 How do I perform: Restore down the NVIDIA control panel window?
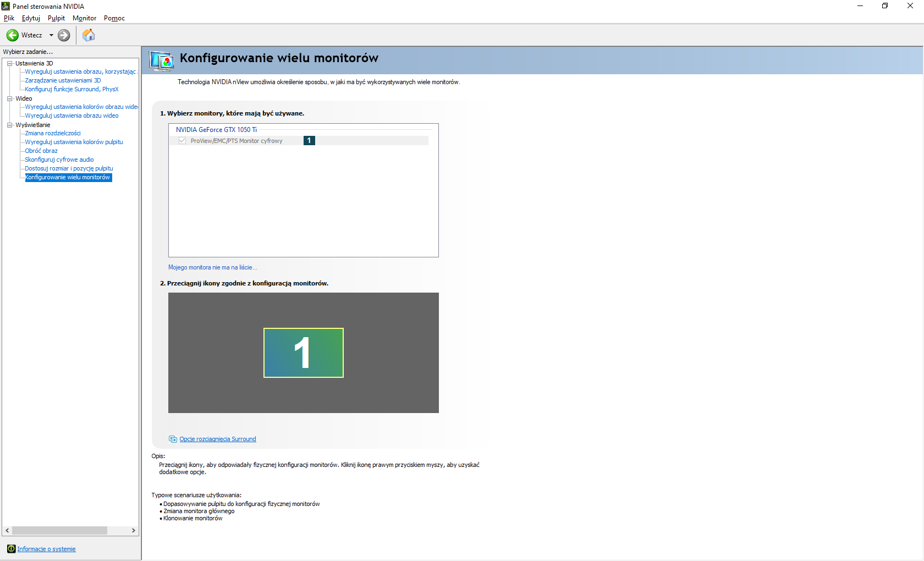[x=885, y=6]
